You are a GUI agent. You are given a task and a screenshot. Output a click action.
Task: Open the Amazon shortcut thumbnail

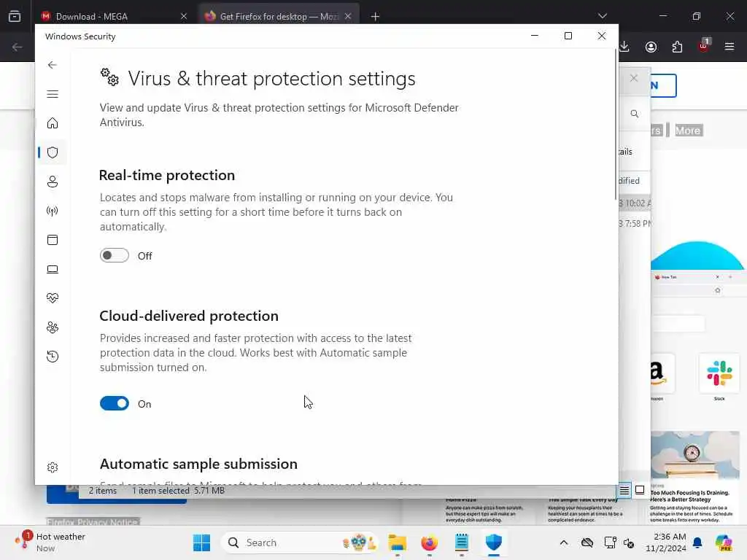[x=662, y=373]
